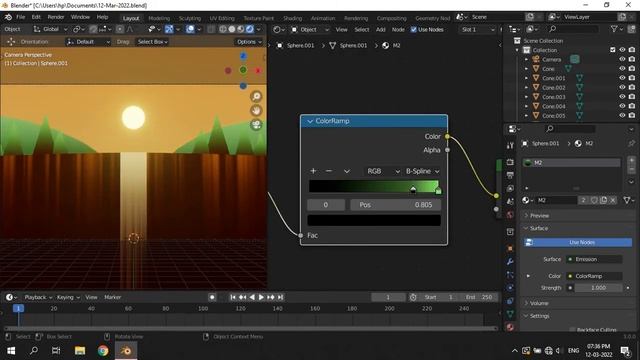Screen dimensions: 640x360
Task: Click the pan hand gizmo in viewport
Action: tap(256, 111)
